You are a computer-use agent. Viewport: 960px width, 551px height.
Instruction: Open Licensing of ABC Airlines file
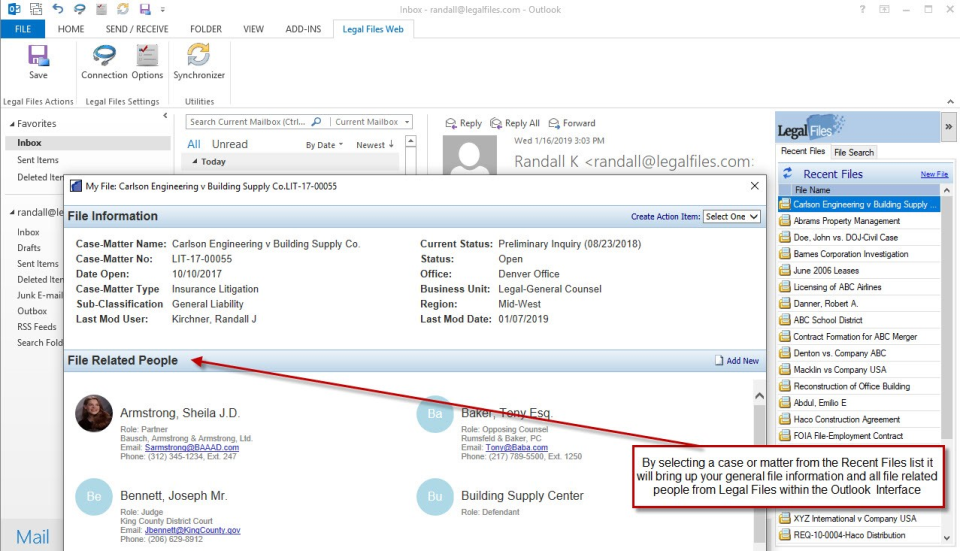(837, 287)
